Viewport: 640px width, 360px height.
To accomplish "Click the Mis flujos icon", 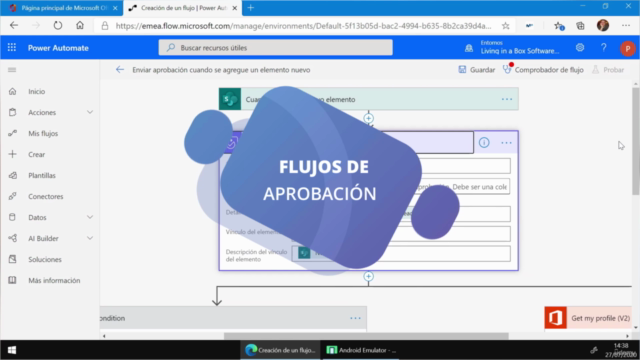I will click(12, 133).
